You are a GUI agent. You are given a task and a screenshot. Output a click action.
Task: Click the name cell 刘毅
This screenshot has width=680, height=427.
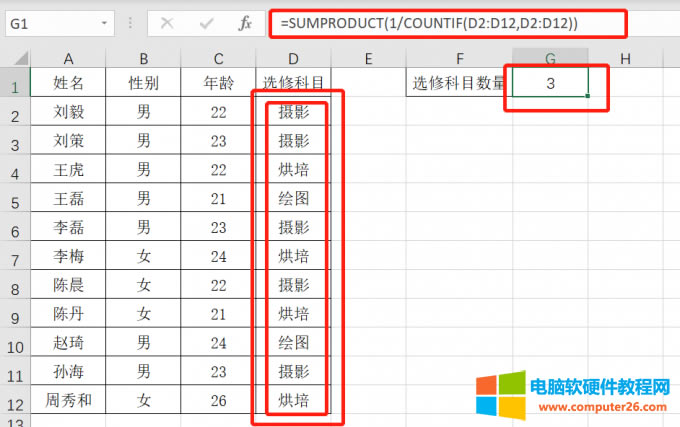pyautogui.click(x=68, y=112)
